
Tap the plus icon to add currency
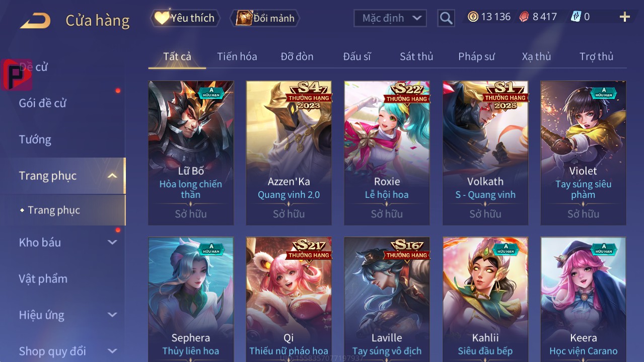(625, 17)
